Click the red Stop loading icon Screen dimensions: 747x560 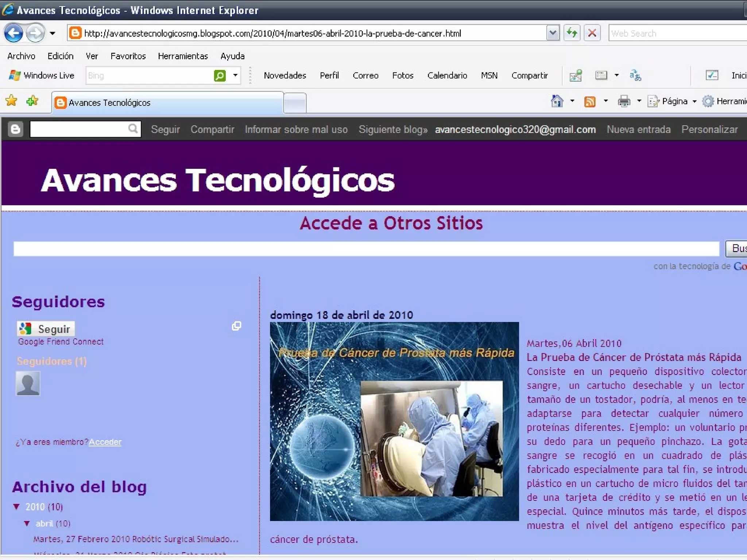pos(592,33)
